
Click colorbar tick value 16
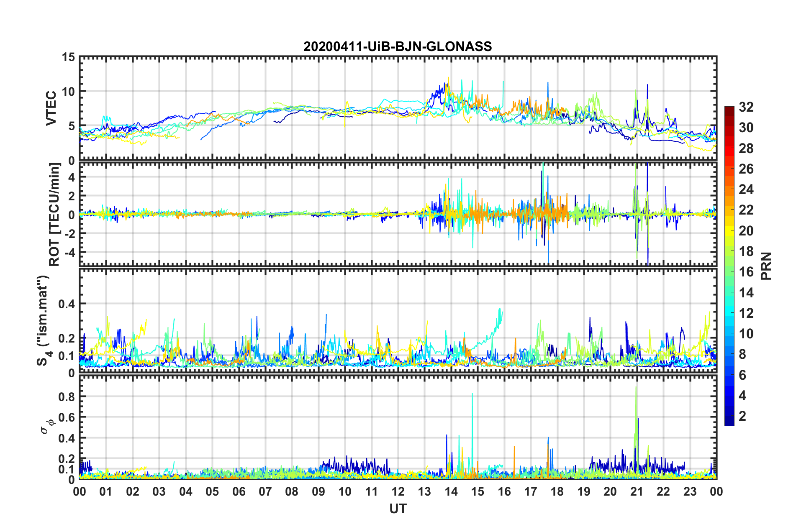coord(746,272)
